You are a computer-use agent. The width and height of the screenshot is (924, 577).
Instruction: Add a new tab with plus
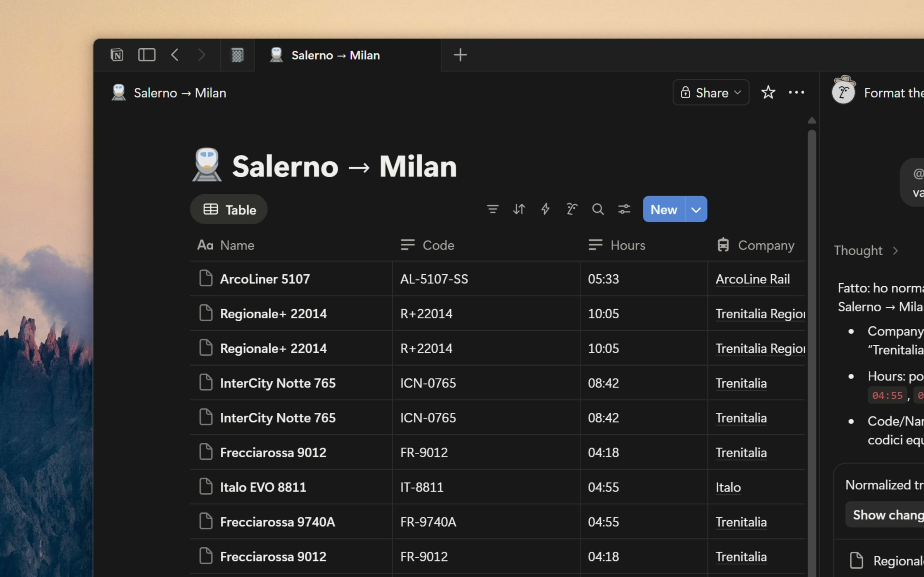[460, 55]
